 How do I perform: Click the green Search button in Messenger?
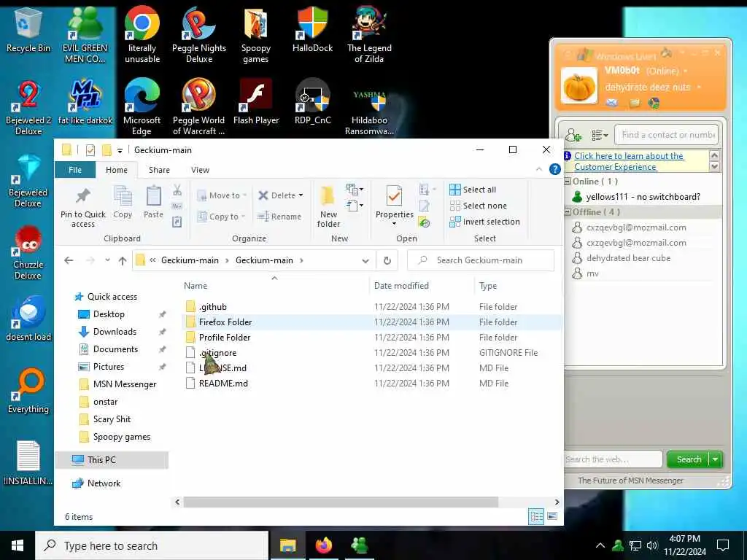tap(689, 459)
